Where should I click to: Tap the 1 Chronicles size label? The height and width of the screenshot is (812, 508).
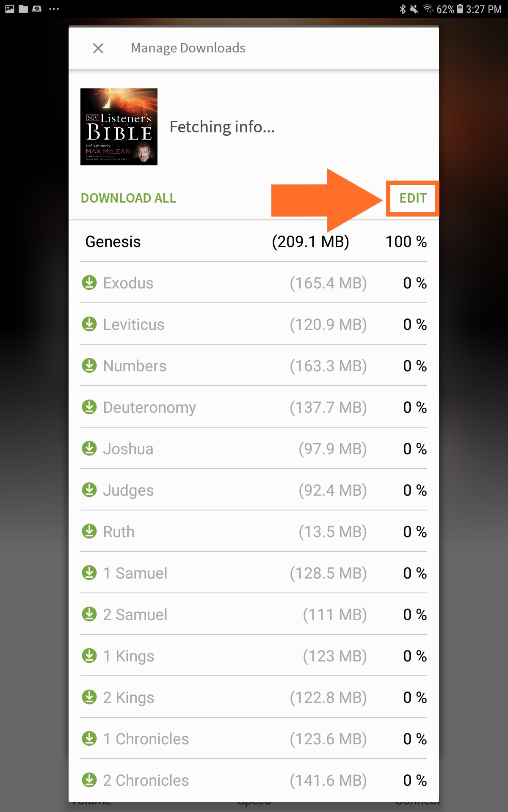[328, 739]
